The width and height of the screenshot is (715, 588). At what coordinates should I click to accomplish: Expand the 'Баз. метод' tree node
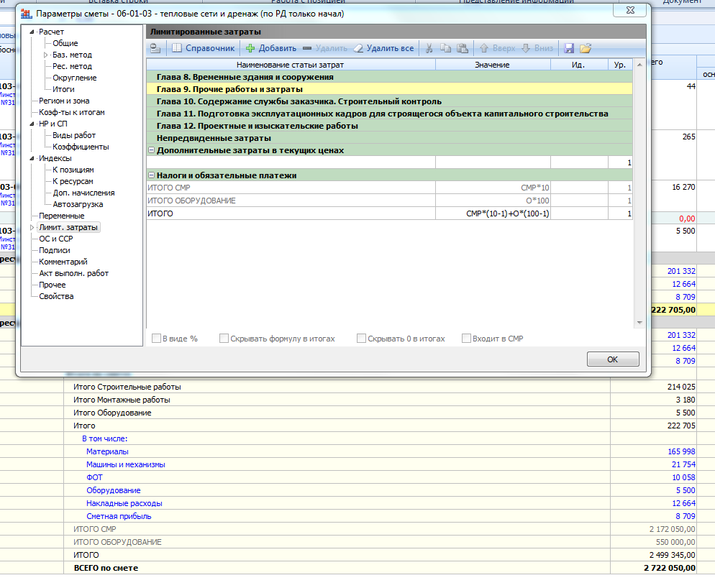pyautogui.click(x=45, y=55)
